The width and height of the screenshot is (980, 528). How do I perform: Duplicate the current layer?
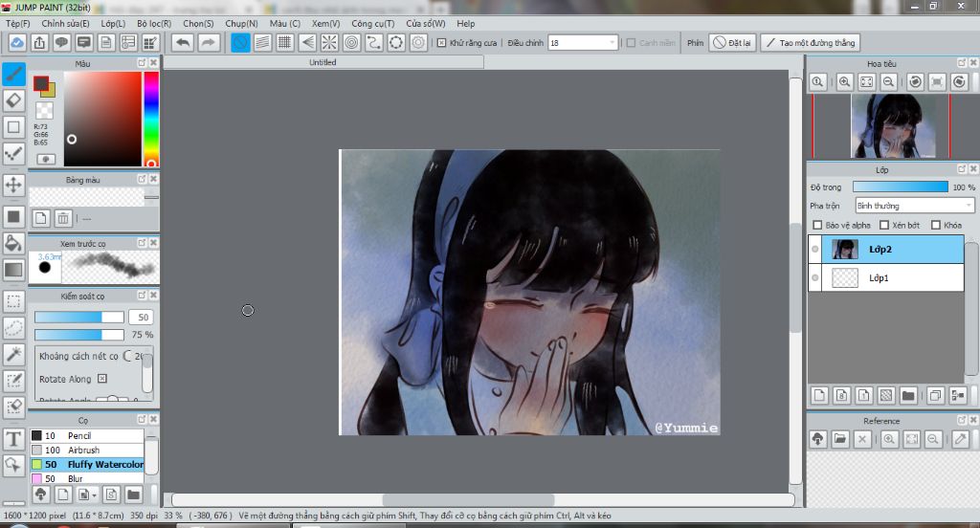935,395
